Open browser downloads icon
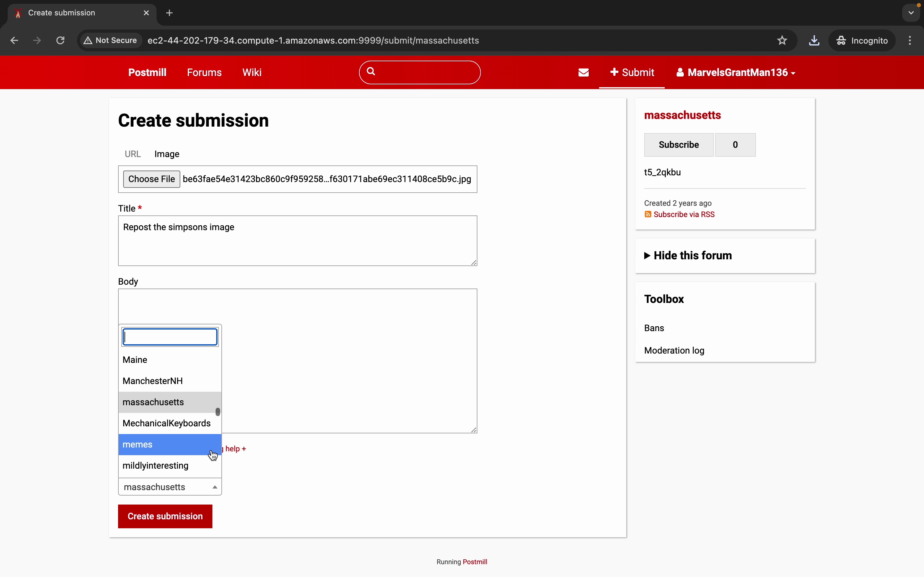The image size is (924, 577). (x=814, y=40)
